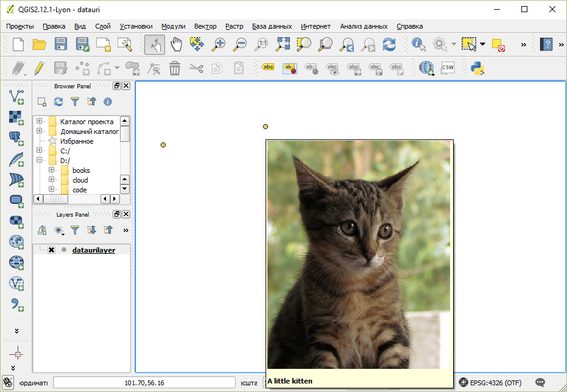Open the Python console
This screenshot has width=567, height=392.
[477, 68]
